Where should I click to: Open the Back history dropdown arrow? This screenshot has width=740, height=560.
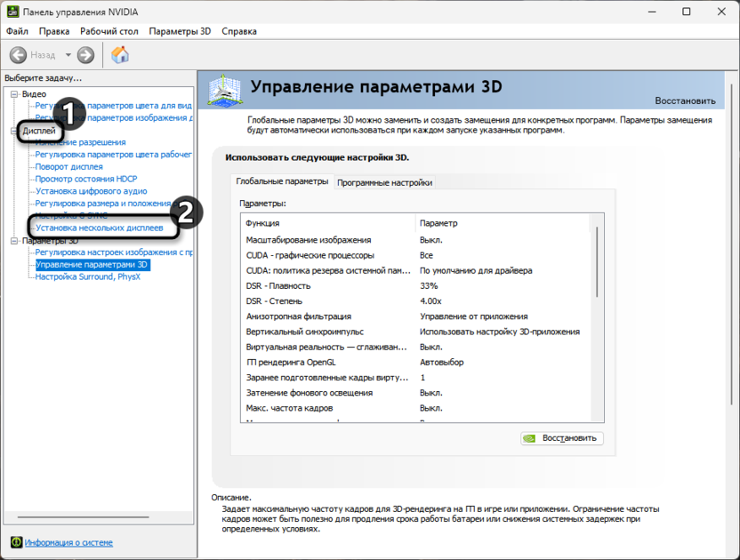(68, 55)
